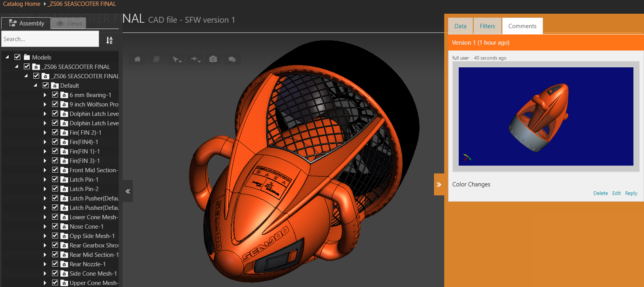Switch to the Filters tab
This screenshot has width=644, height=287.
click(487, 26)
